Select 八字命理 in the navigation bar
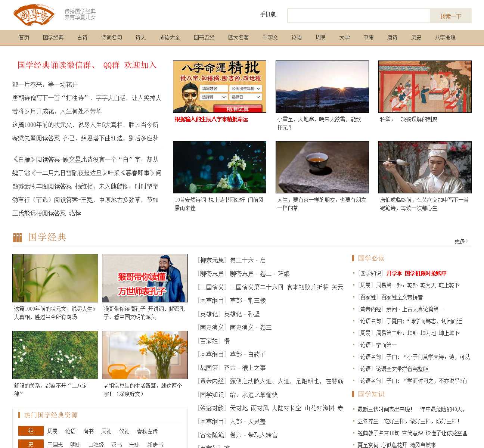The width and height of the screenshot is (484, 448). [445, 37]
